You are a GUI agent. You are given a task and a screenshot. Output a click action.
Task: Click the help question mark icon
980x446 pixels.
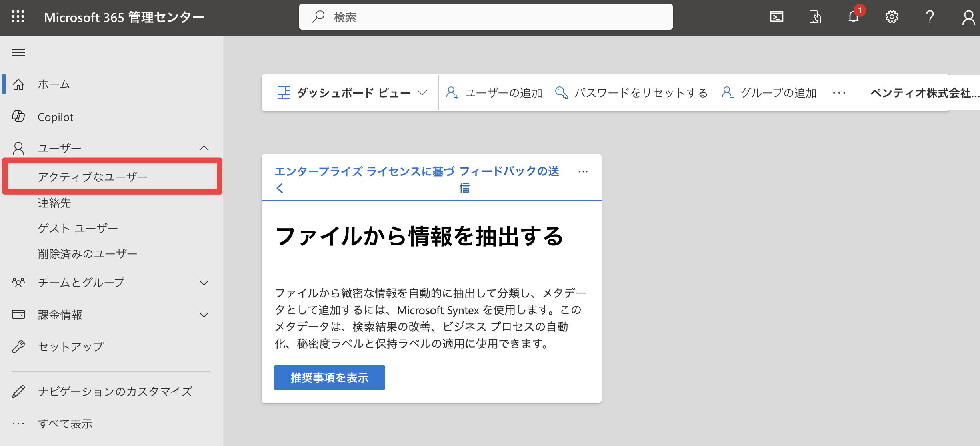point(930,17)
